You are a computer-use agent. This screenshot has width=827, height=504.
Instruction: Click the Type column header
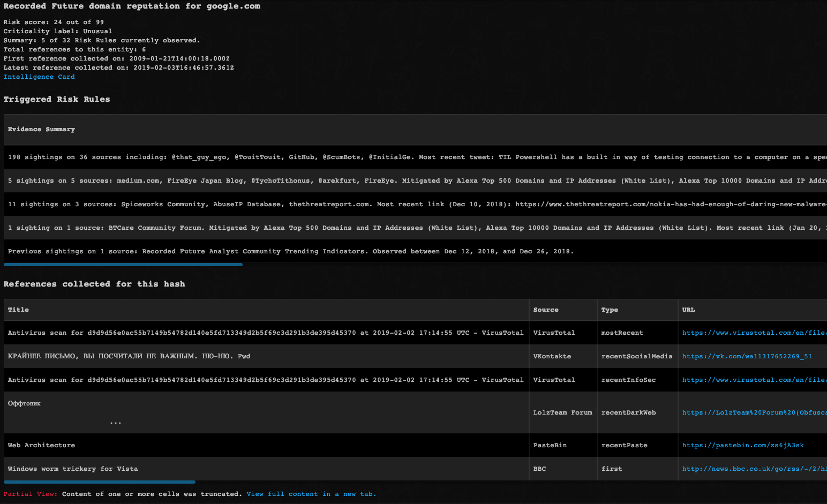click(x=610, y=310)
